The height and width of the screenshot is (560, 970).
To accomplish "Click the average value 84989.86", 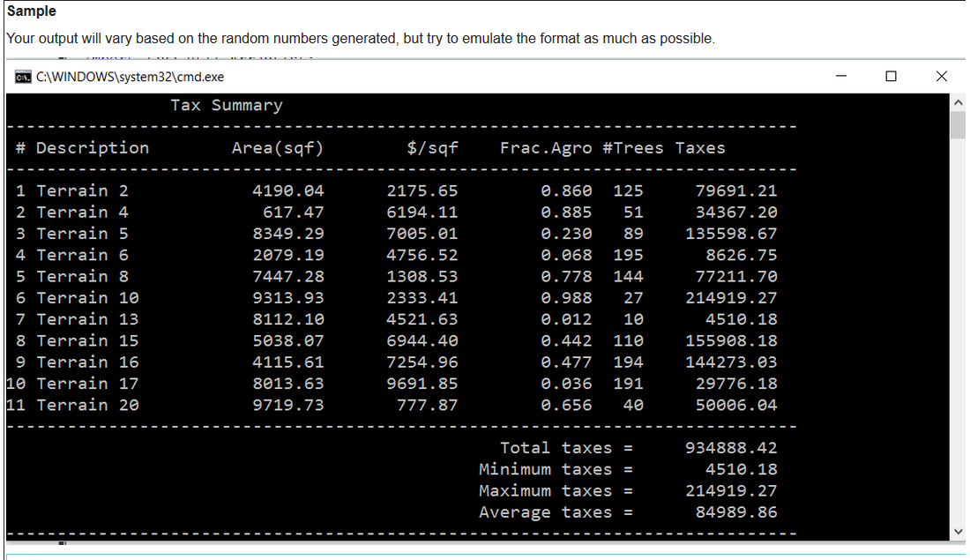I will click(736, 512).
